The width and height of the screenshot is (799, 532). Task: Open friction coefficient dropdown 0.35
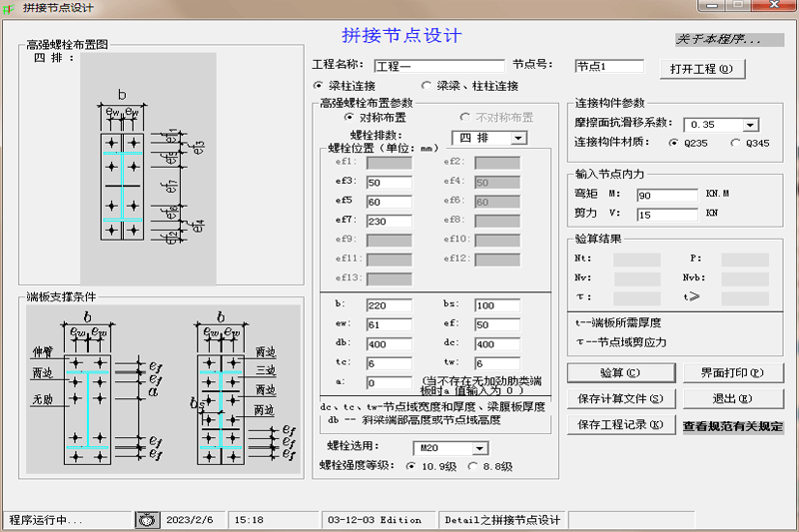(750, 125)
